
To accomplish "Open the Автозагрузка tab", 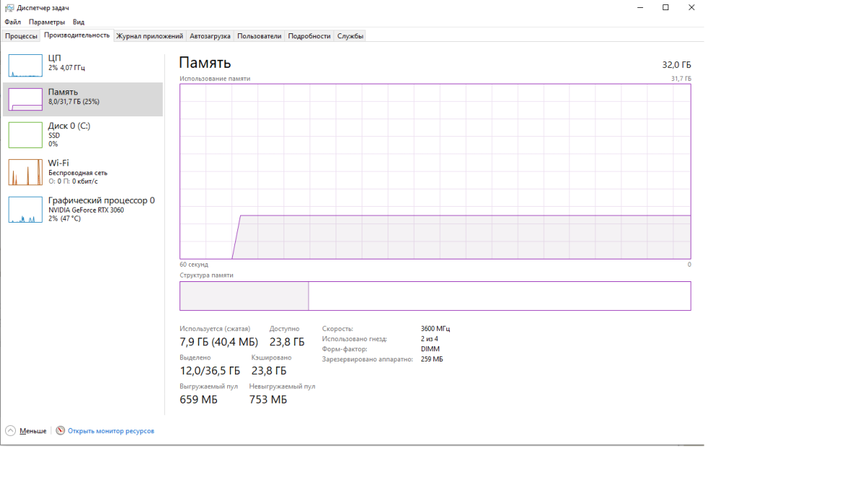I will tap(210, 36).
